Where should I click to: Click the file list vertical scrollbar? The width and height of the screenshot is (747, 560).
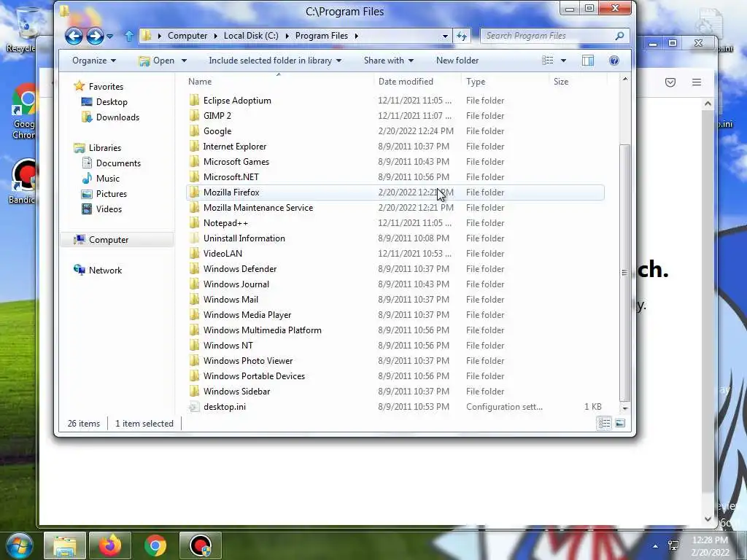click(624, 273)
